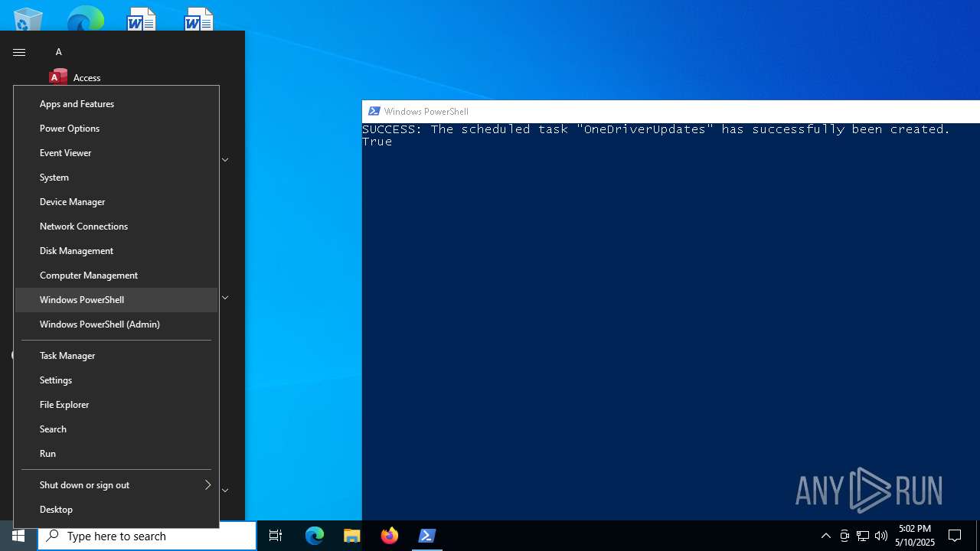The image size is (980, 551).
Task: Click the True output line in PowerShell
Action: (x=377, y=142)
